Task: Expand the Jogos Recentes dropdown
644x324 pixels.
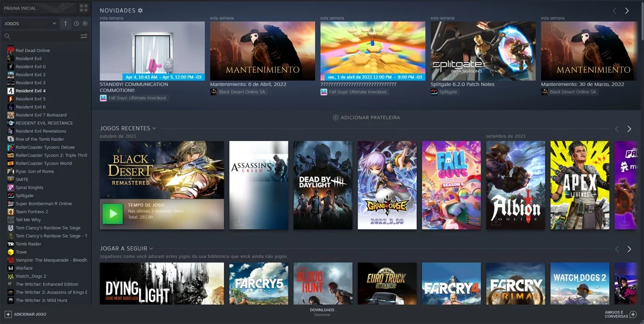Action: (x=154, y=128)
